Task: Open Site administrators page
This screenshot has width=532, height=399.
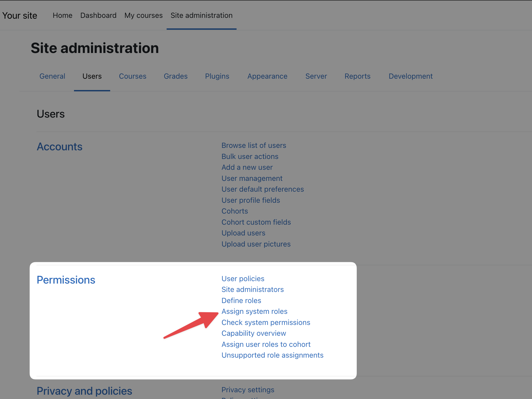Action: point(252,290)
